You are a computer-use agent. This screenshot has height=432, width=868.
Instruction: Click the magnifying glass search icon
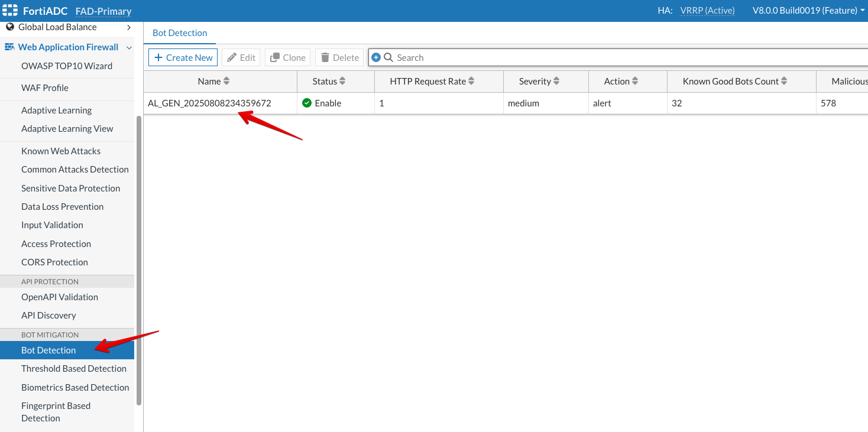tap(388, 57)
